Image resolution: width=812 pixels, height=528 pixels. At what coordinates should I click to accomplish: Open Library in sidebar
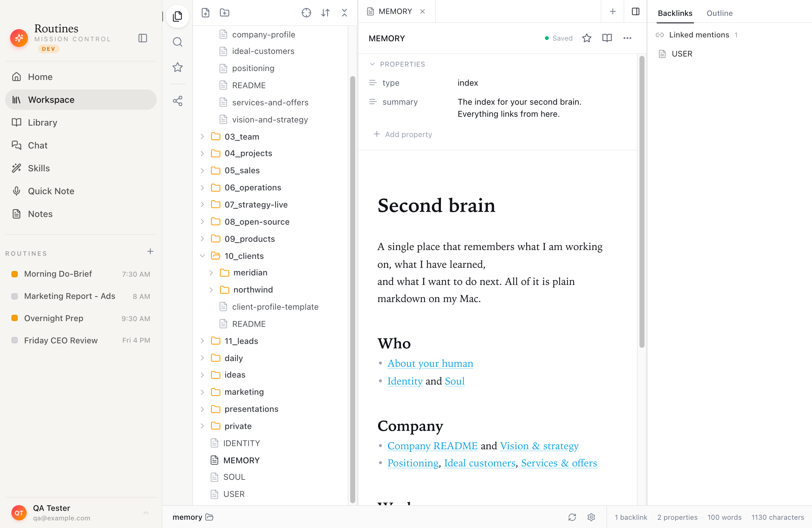click(81, 122)
